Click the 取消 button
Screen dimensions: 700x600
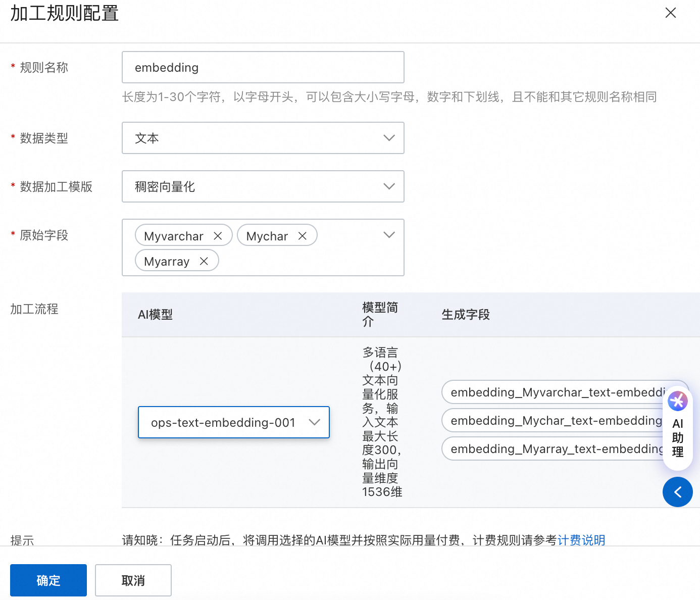[x=133, y=580]
